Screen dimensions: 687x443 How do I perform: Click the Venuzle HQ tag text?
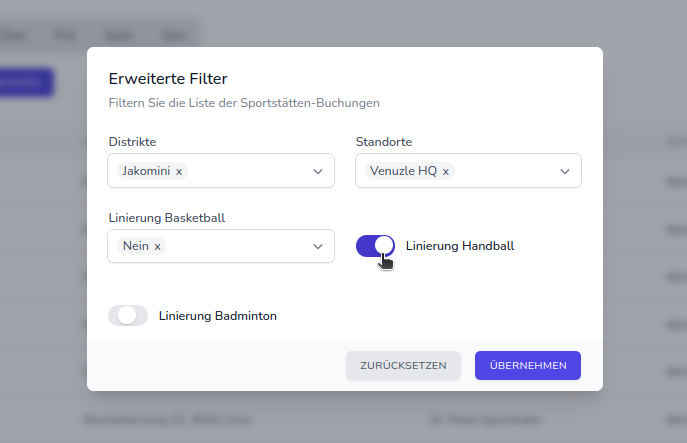click(x=403, y=172)
